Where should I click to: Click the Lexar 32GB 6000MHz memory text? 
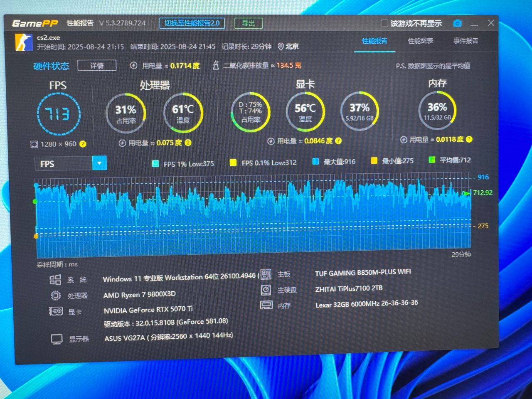tap(367, 304)
